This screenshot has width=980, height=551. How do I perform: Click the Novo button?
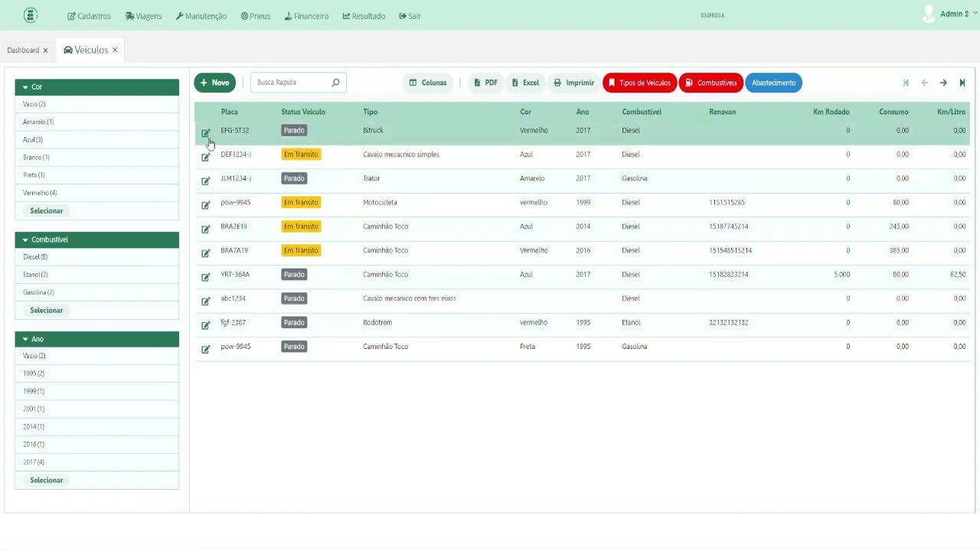pyautogui.click(x=214, y=83)
